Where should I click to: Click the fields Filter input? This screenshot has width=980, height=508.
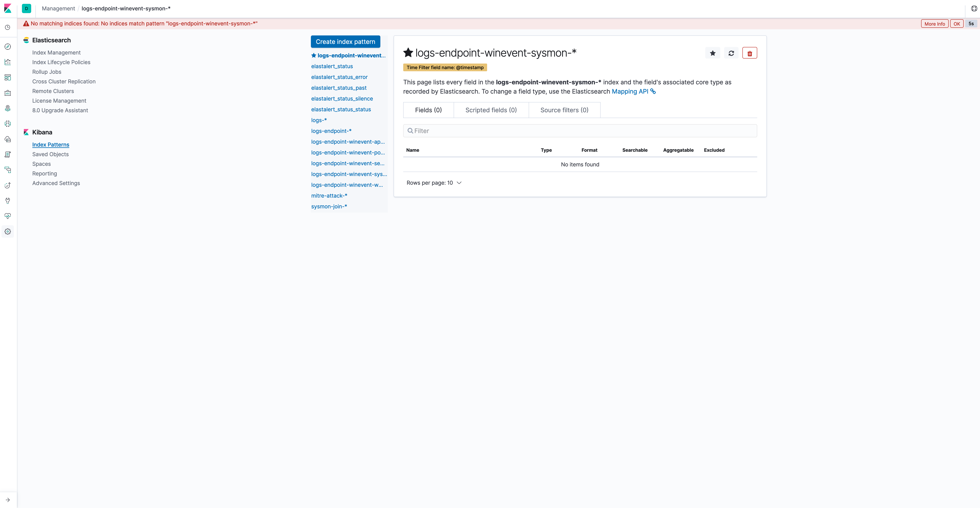[580, 131]
